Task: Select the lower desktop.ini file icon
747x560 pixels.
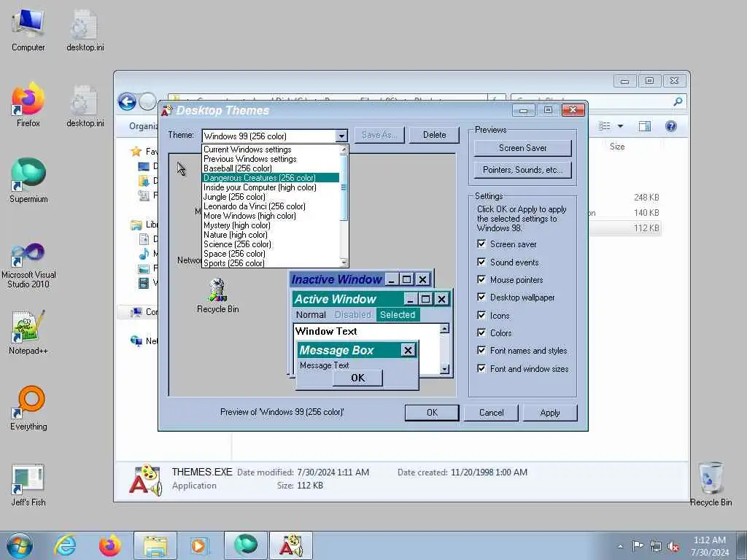Action: [85, 106]
